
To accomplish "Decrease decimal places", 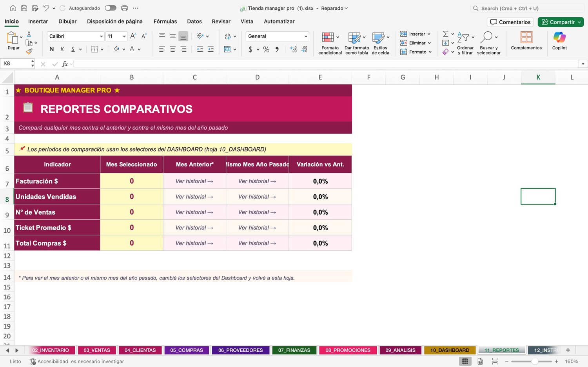I will coord(305,49).
